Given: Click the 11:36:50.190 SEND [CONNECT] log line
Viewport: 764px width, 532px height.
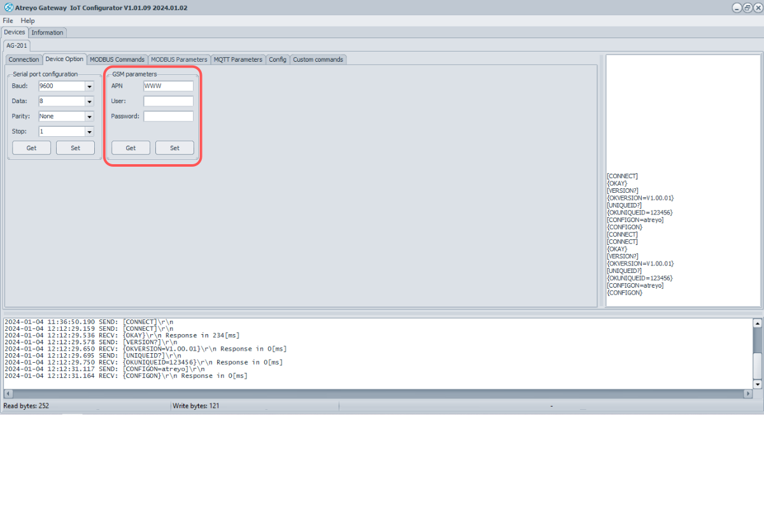Looking at the screenshot, I should click(88, 322).
